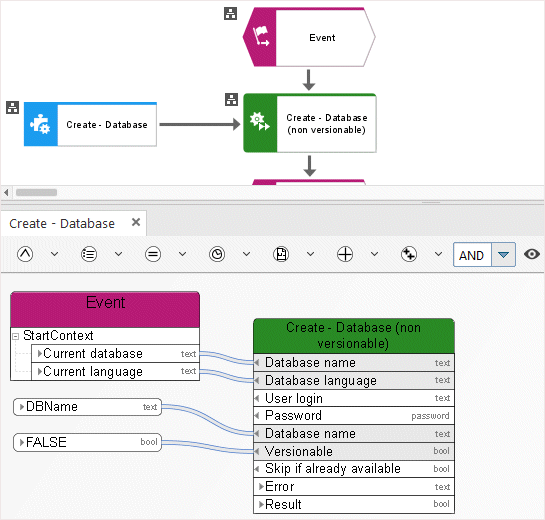Select the blue Create - Database shape label

pos(107,124)
